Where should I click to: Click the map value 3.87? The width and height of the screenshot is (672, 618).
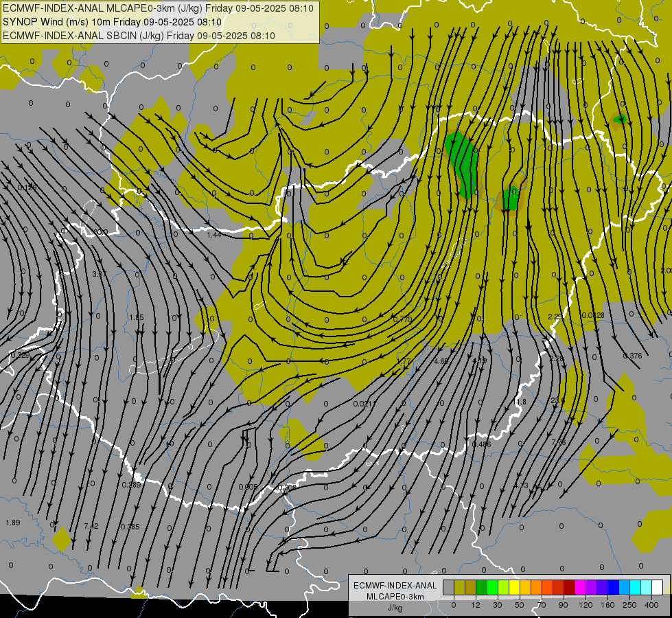click(x=100, y=273)
